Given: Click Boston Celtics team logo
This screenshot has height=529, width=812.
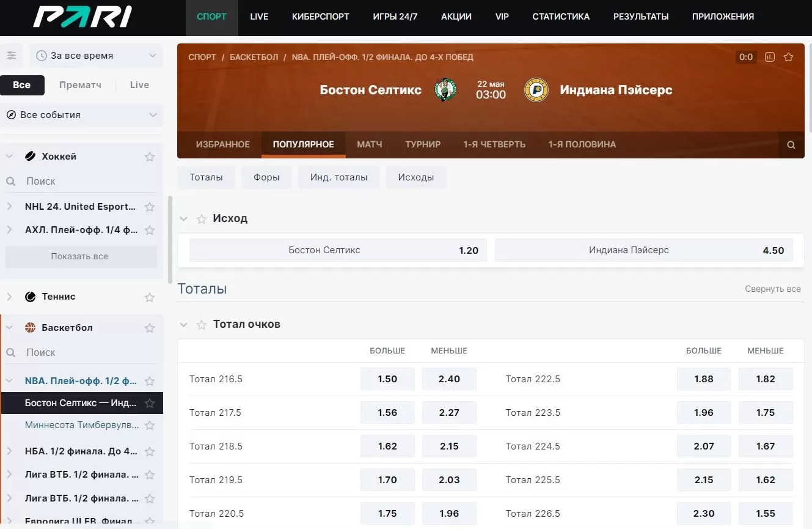Looking at the screenshot, I should click(445, 90).
